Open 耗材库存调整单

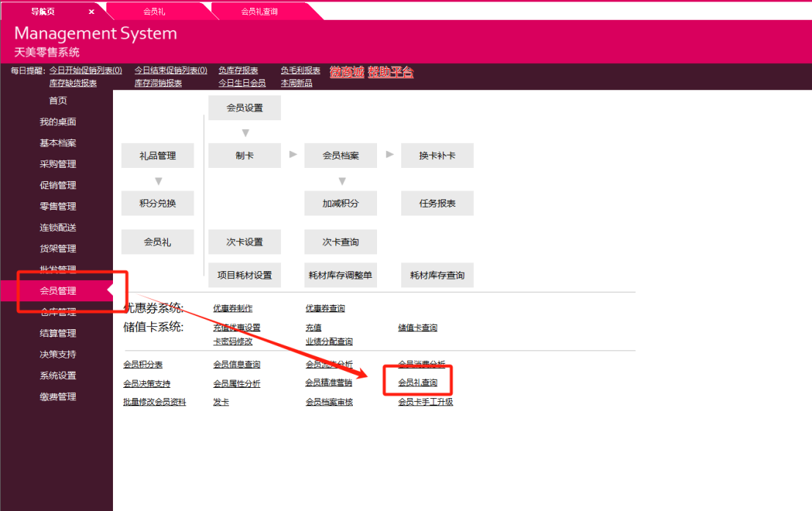click(x=340, y=276)
